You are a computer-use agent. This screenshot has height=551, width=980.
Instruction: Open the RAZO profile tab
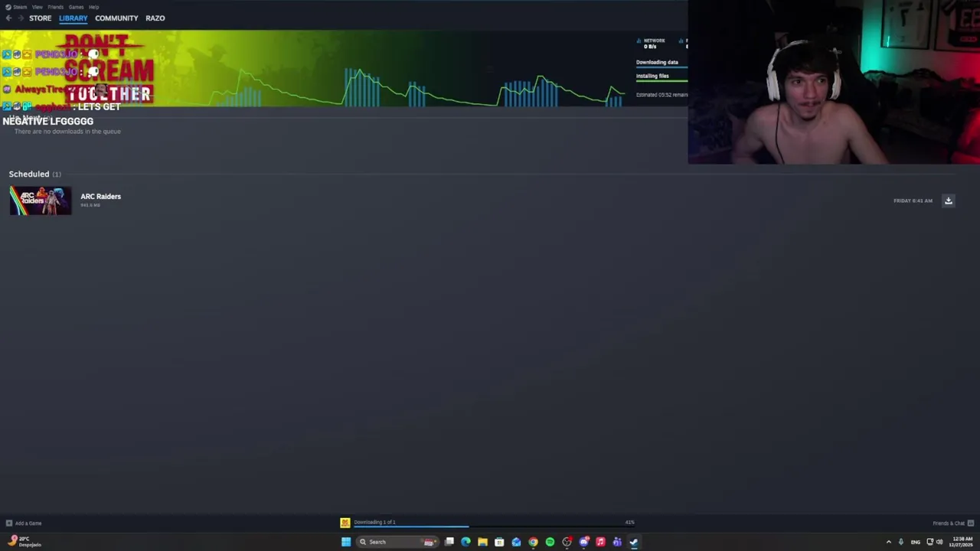tap(155, 18)
